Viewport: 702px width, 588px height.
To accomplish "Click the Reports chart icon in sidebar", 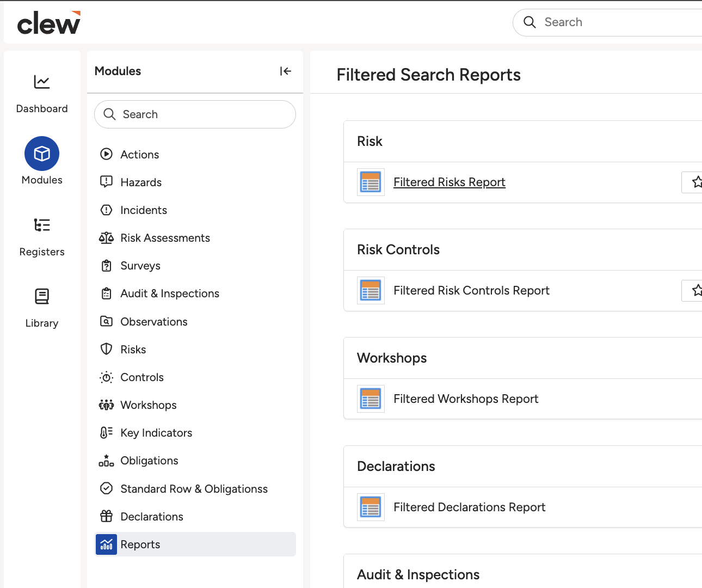I will [107, 544].
